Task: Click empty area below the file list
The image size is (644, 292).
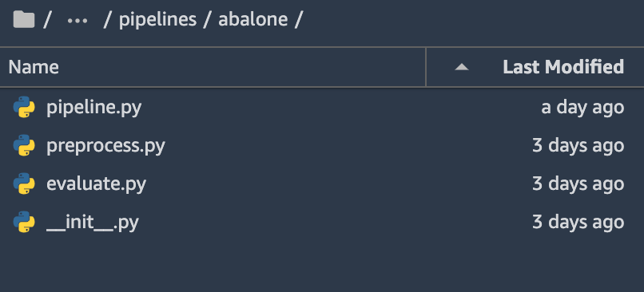Action: [x=322, y=265]
